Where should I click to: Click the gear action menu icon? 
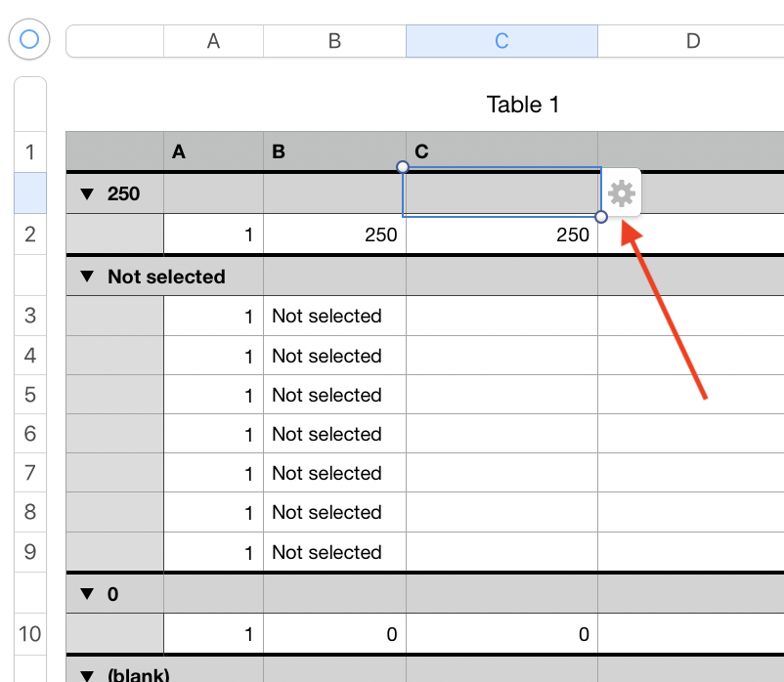621,193
